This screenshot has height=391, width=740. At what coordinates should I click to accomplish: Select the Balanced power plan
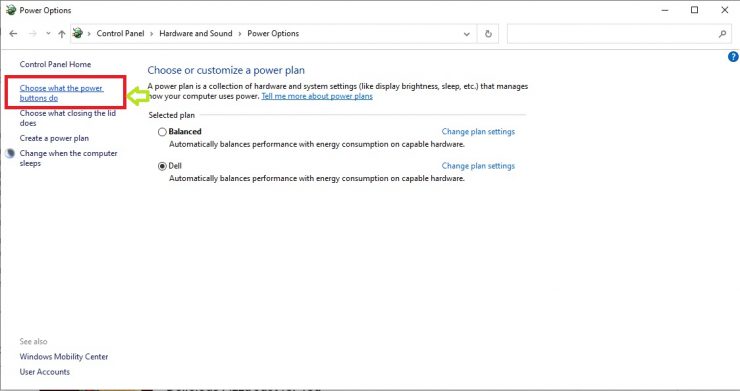click(x=162, y=132)
